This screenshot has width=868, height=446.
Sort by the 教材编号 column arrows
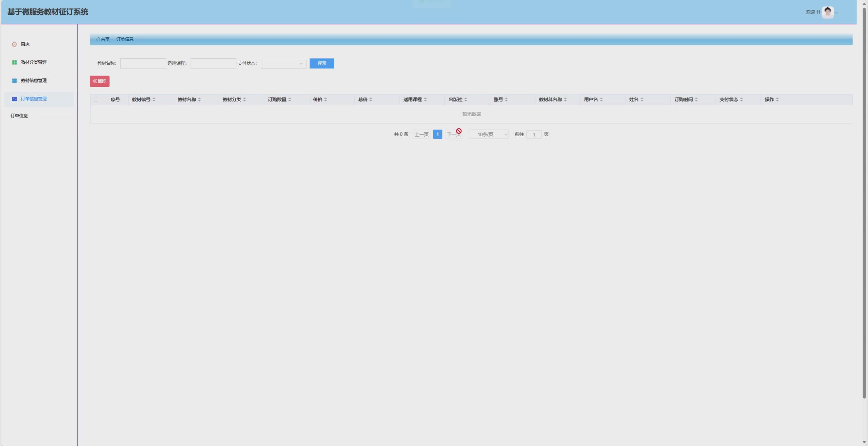154,100
